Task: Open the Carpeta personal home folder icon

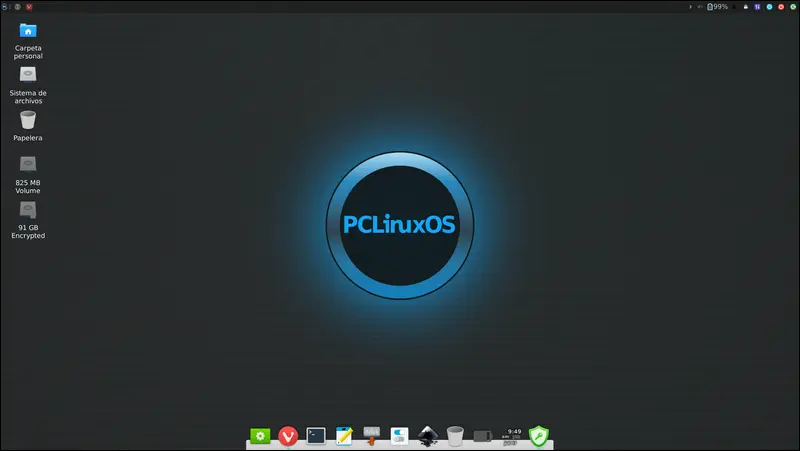Action: (x=28, y=30)
